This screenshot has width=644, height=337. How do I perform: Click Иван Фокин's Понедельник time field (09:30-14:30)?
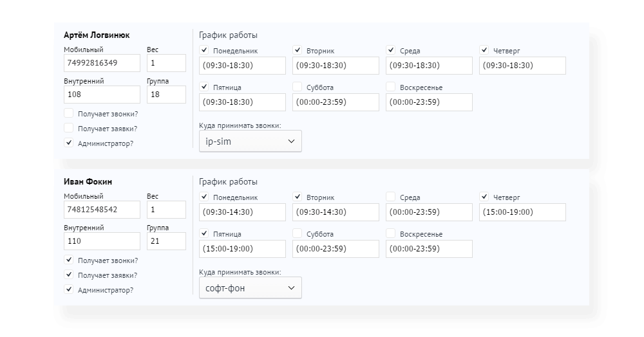pyautogui.click(x=242, y=212)
